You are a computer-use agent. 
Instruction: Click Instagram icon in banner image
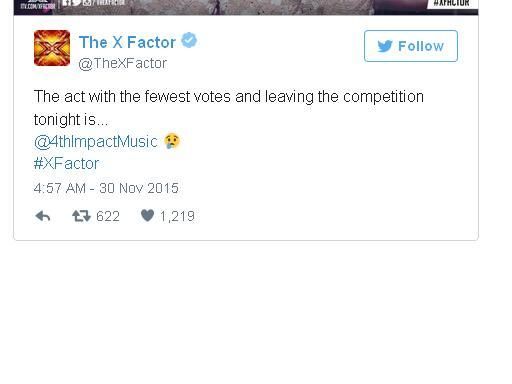click(87, 2)
